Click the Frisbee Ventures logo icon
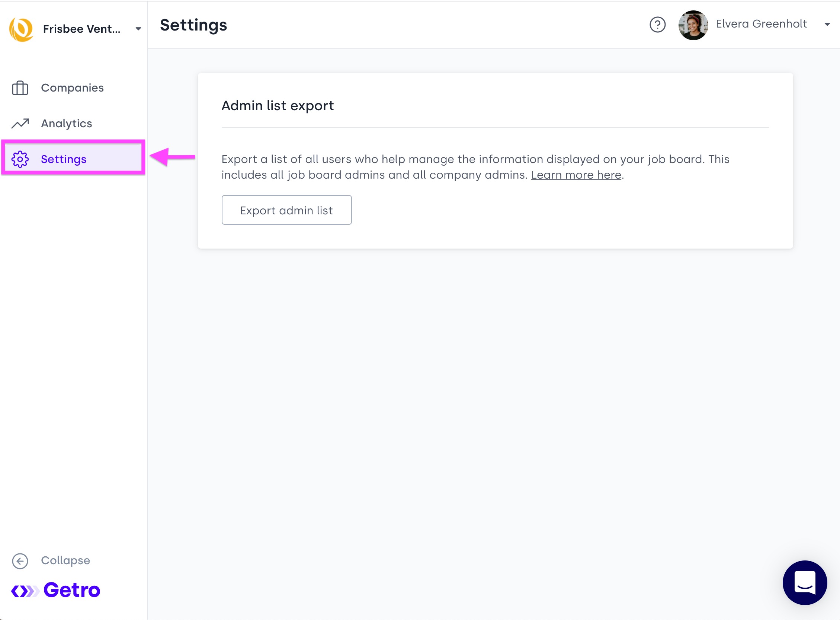 21,29
